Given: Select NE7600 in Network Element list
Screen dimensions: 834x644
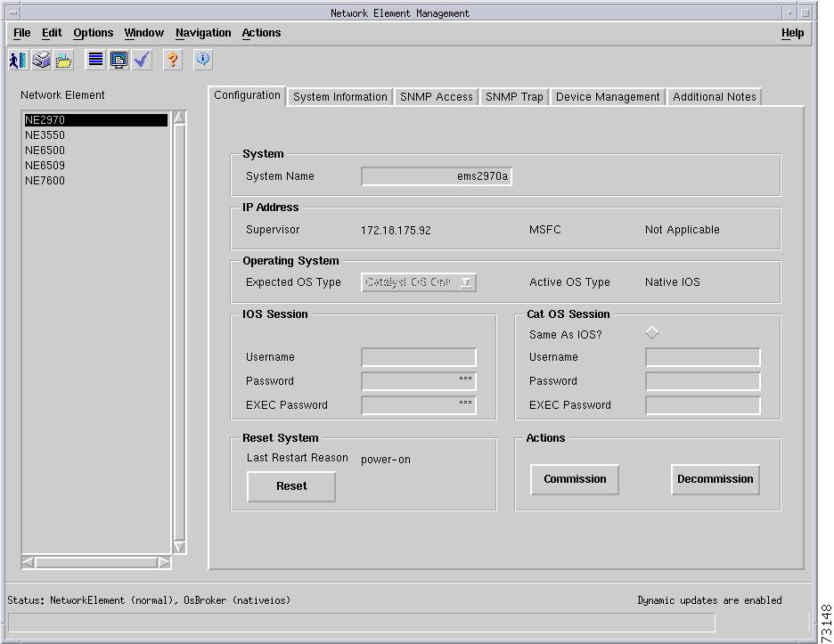Looking at the screenshot, I should tap(95, 181).
